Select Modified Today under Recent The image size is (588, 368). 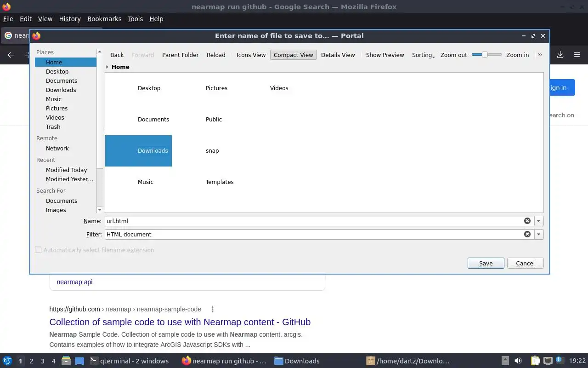(66, 170)
